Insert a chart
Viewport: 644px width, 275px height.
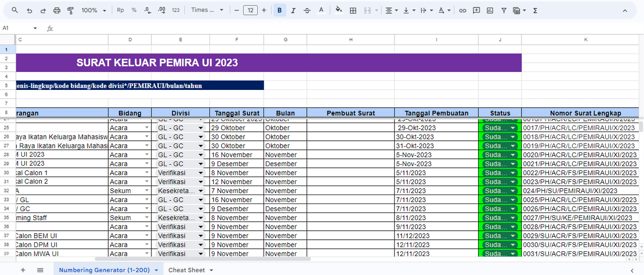tap(490, 11)
